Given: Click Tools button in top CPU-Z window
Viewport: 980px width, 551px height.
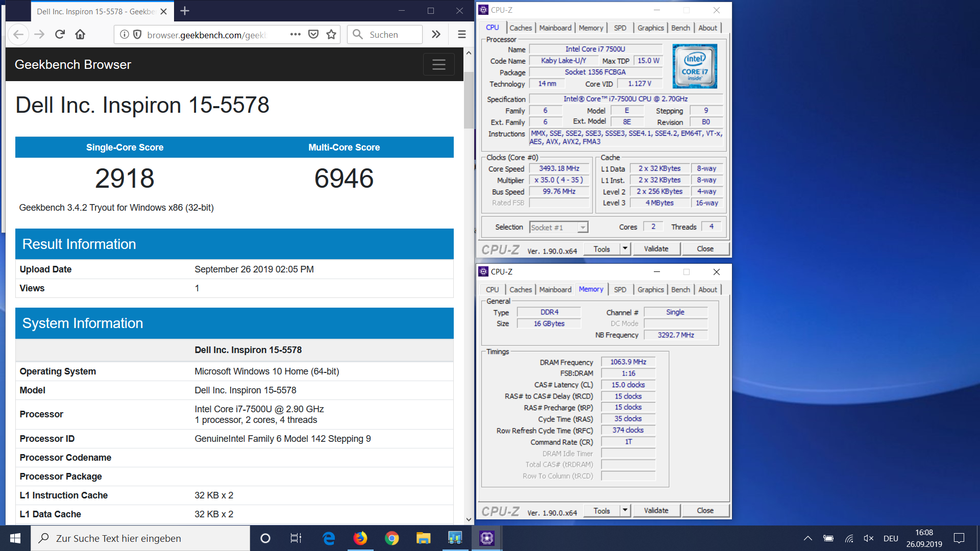Looking at the screenshot, I should pos(601,249).
